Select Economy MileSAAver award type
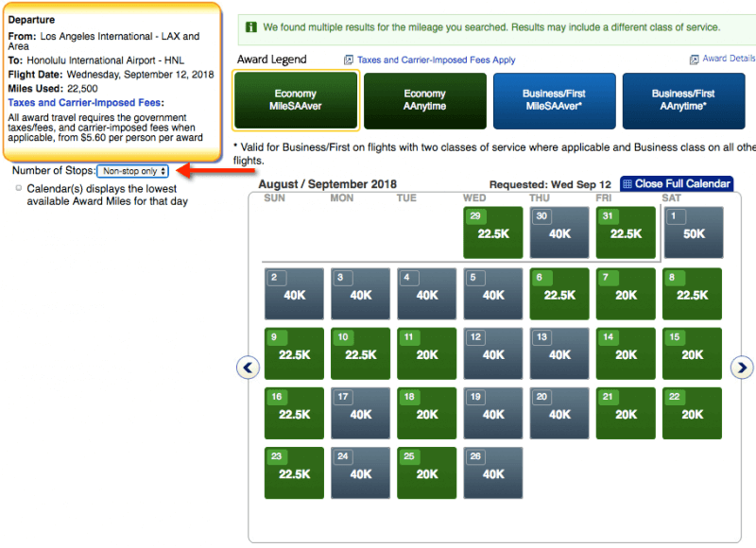The width and height of the screenshot is (756, 548). [x=296, y=100]
